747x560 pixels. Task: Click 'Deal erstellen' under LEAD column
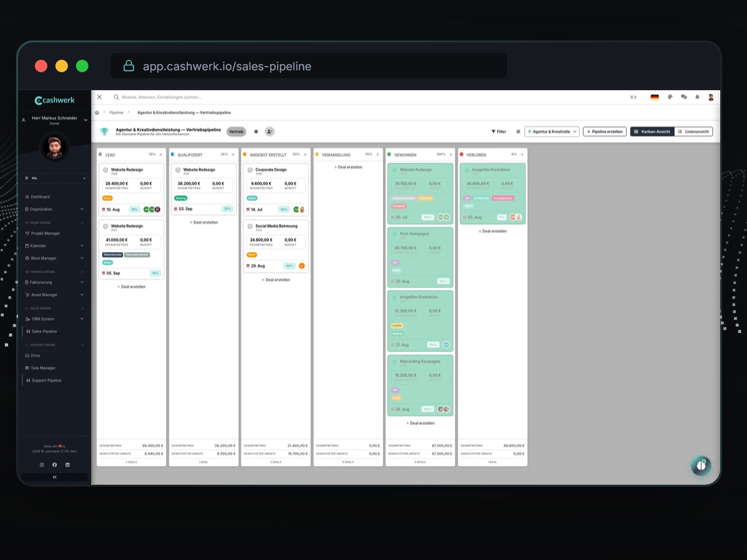(131, 287)
